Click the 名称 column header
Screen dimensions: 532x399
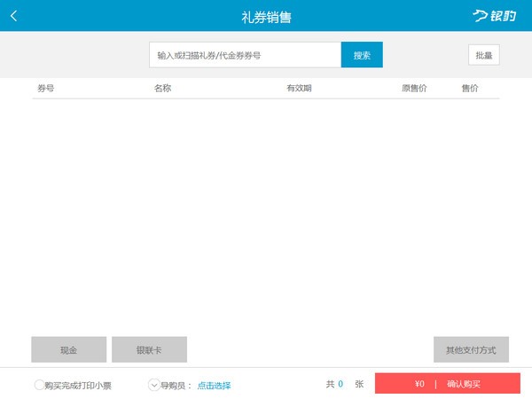click(x=162, y=88)
